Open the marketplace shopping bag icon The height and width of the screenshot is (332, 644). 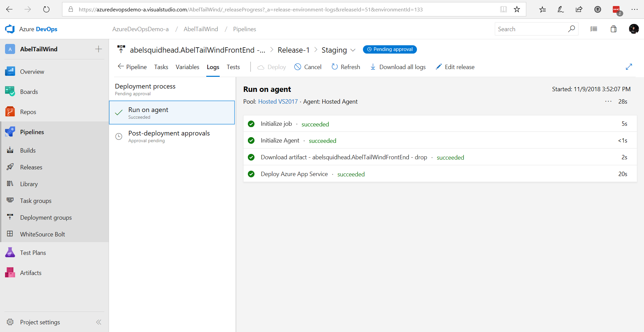point(613,29)
